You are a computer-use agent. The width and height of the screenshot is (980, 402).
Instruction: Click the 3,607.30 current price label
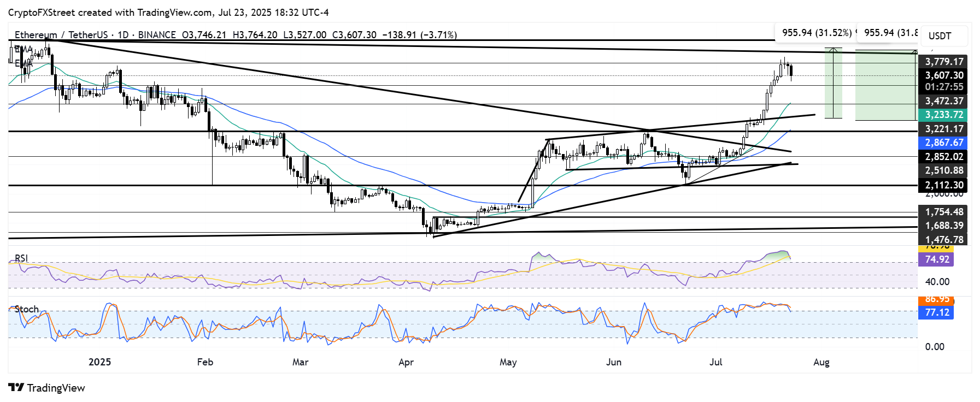click(944, 75)
